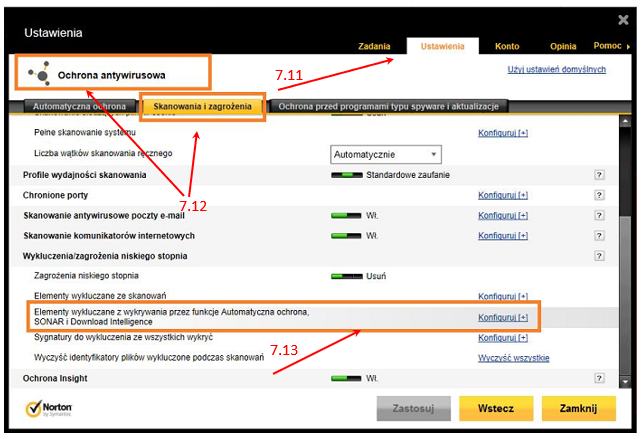
Task: Open help for Ochrona Insight
Action: pyautogui.click(x=599, y=378)
